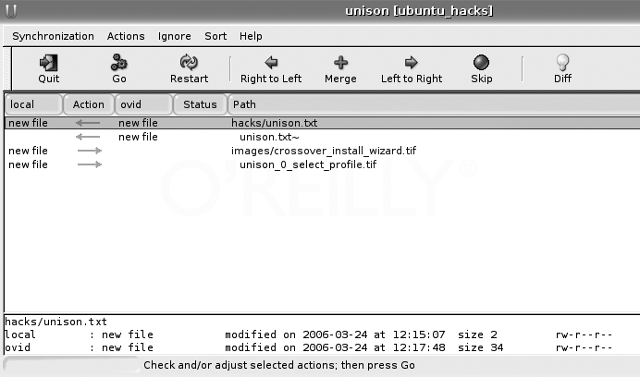Click the right arrow action for unison_0_select_profile.tif
This screenshot has width=640, height=377.
[x=90, y=164]
